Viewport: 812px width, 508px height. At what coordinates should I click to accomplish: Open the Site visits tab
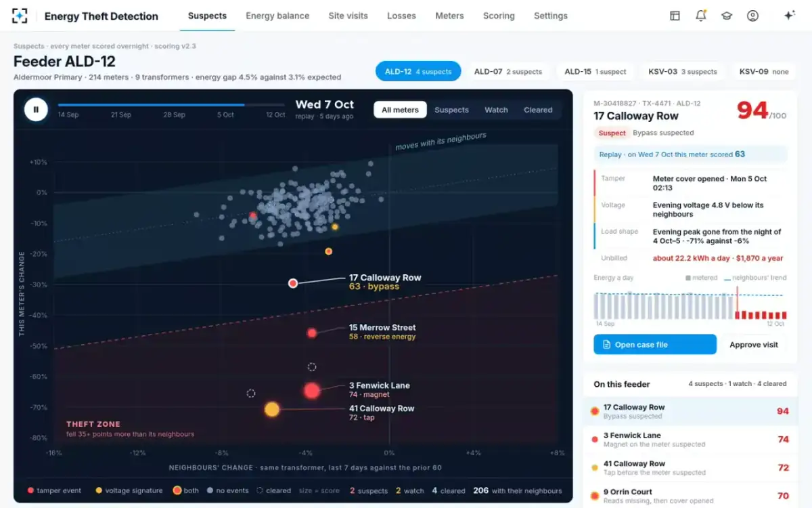pos(348,16)
